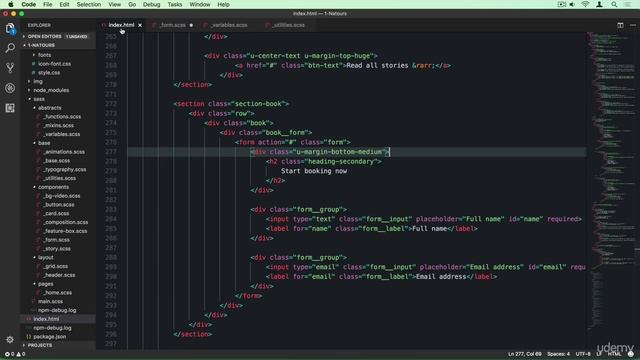The width and height of the screenshot is (640, 360).
Task: Open _typography.scss file
Action: pos(64,169)
